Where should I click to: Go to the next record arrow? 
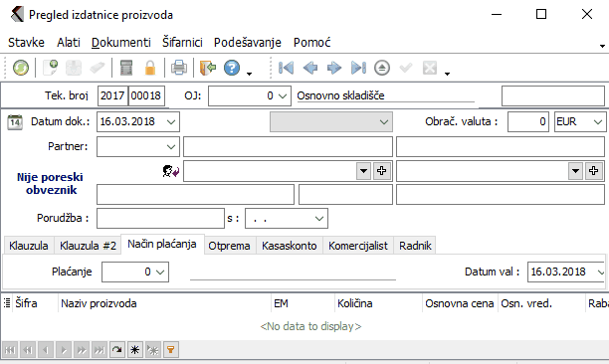click(334, 68)
